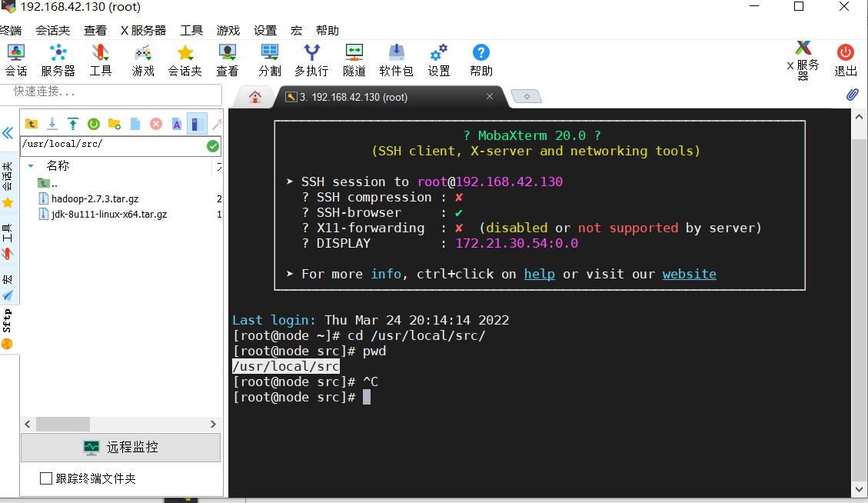Image resolution: width=868 pixels, height=503 pixels.
Task: Open the 会话夹 vertical side tab
Action: 8,185
